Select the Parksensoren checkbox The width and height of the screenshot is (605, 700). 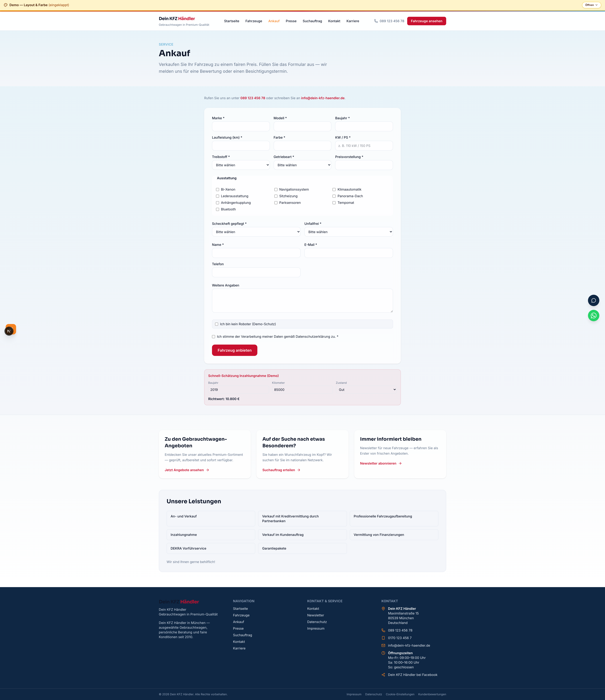(276, 203)
